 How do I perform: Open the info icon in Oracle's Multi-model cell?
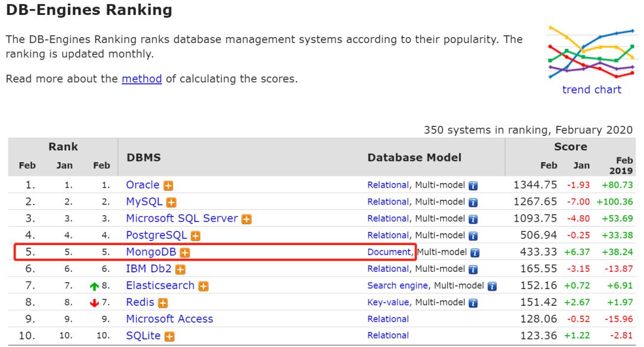(473, 185)
